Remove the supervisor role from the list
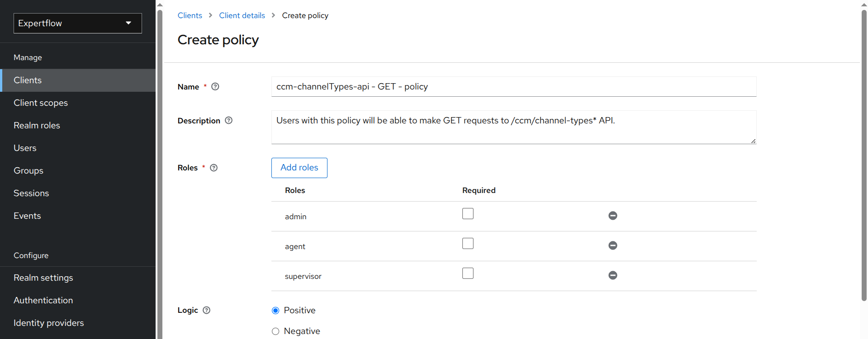Viewport: 868px width, 339px height. click(x=612, y=275)
